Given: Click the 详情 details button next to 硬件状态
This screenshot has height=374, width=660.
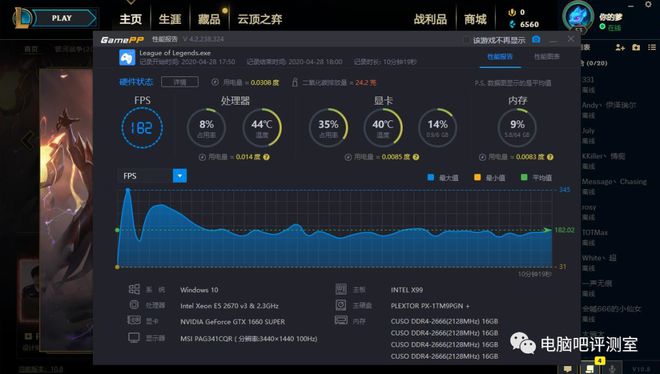Looking at the screenshot, I should coord(180,82).
